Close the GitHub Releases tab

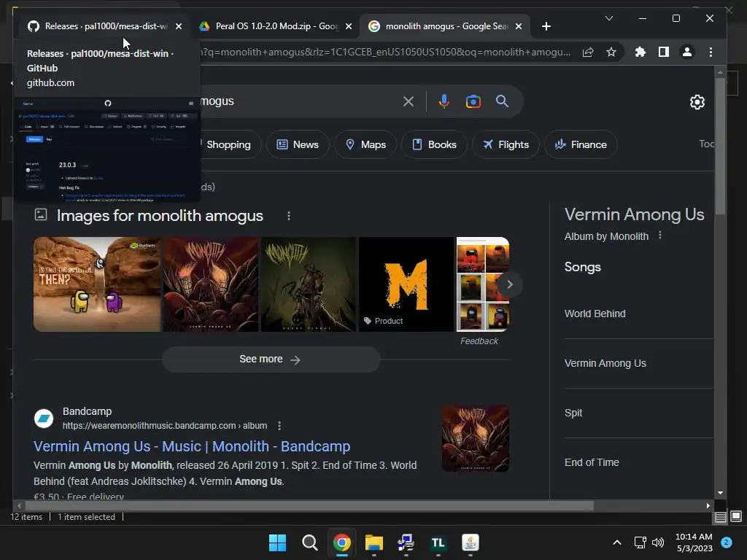(x=179, y=26)
